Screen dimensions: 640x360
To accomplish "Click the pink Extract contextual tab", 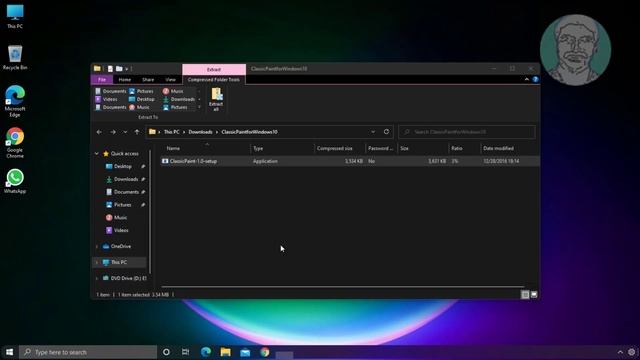I will [x=214, y=69].
